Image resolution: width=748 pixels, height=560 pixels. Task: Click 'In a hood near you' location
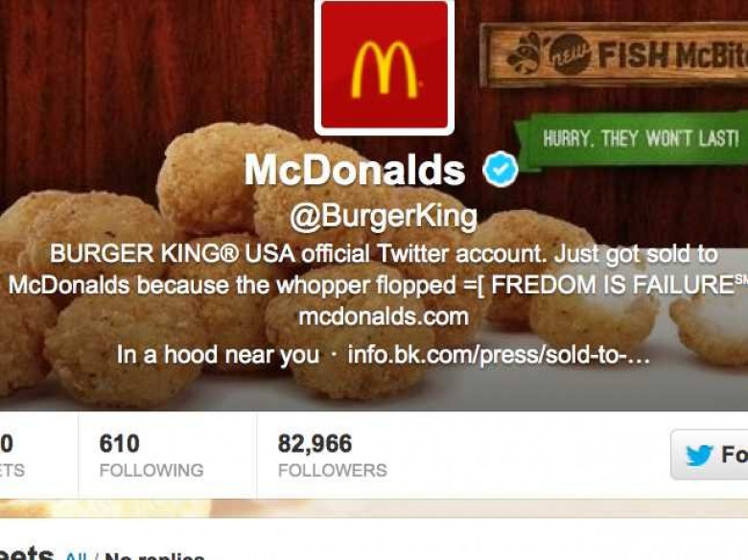[x=218, y=356]
